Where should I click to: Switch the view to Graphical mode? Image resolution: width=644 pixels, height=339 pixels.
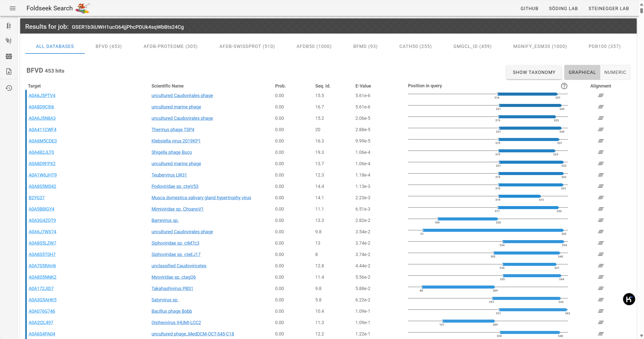point(582,72)
